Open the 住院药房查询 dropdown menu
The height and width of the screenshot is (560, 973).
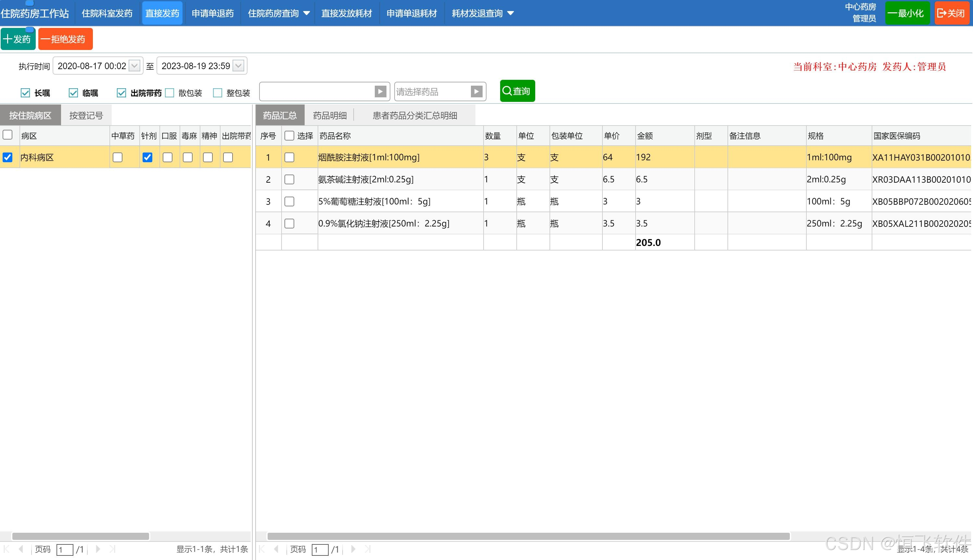coord(278,13)
